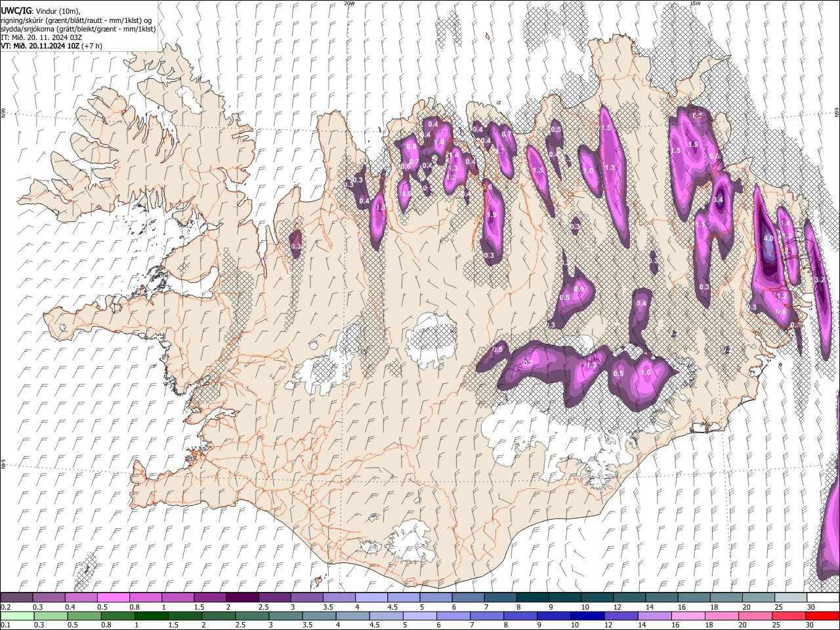
Task: Click the white 30 snow legend swatch
Action: 823,598
